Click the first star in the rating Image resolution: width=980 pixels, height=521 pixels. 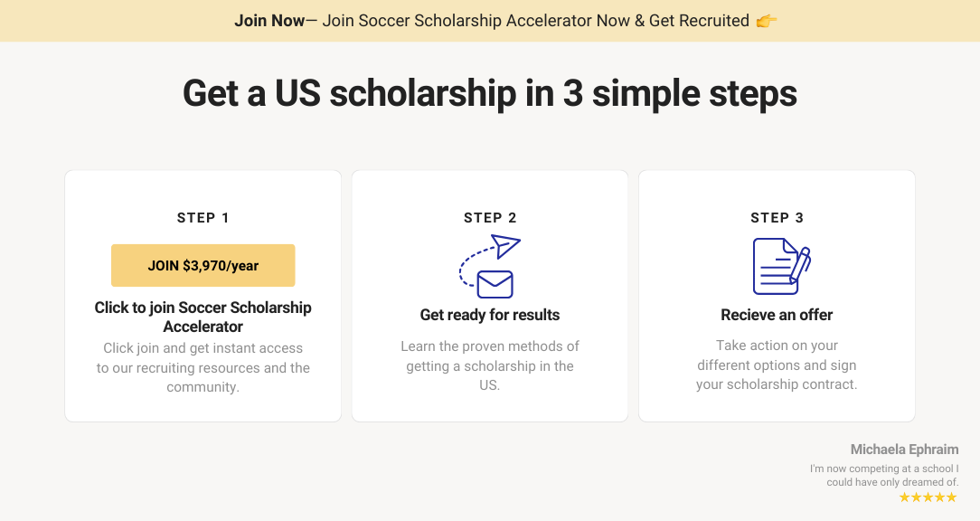coord(904,497)
